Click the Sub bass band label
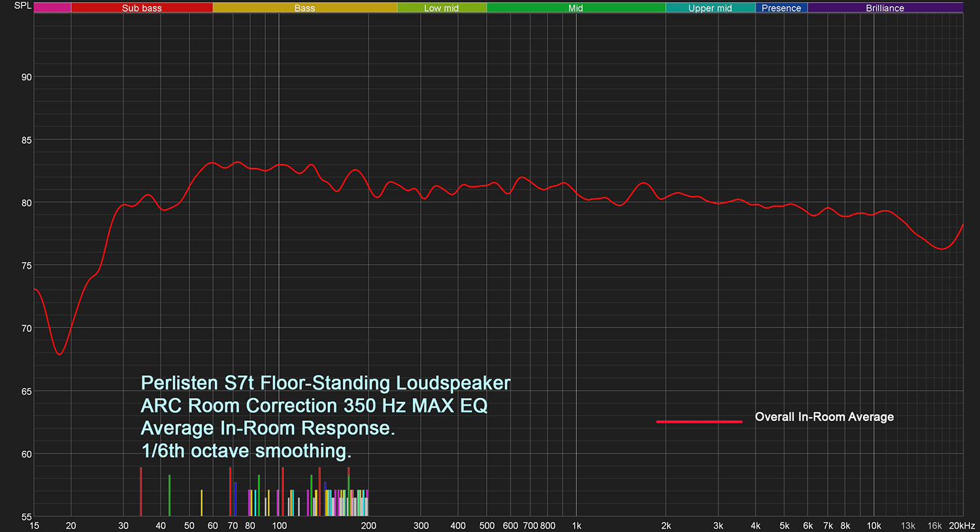This screenshot has height=532, width=980. [142, 8]
